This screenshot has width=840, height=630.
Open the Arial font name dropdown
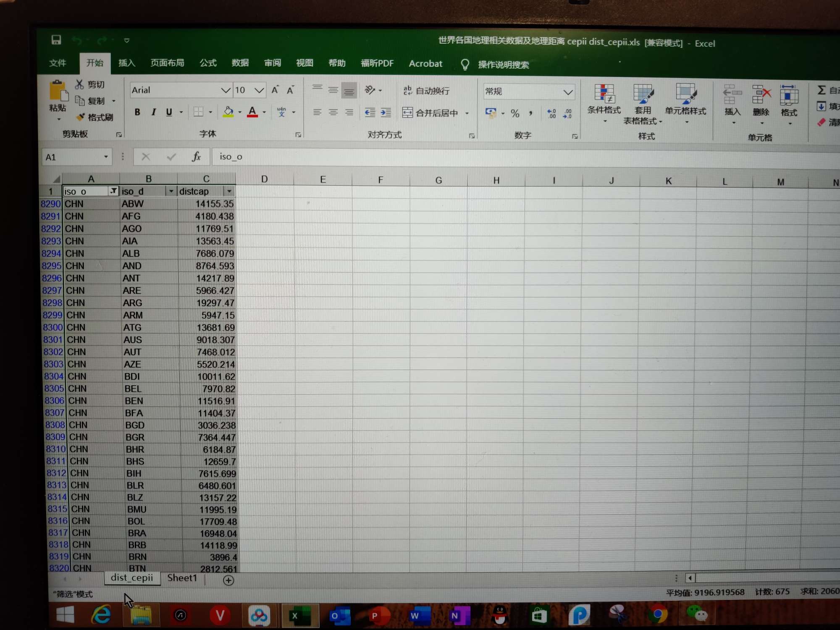pos(226,90)
